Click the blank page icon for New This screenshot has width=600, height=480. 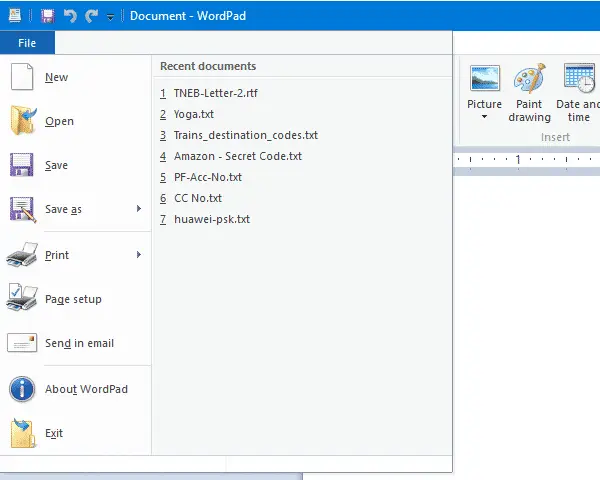(x=22, y=77)
